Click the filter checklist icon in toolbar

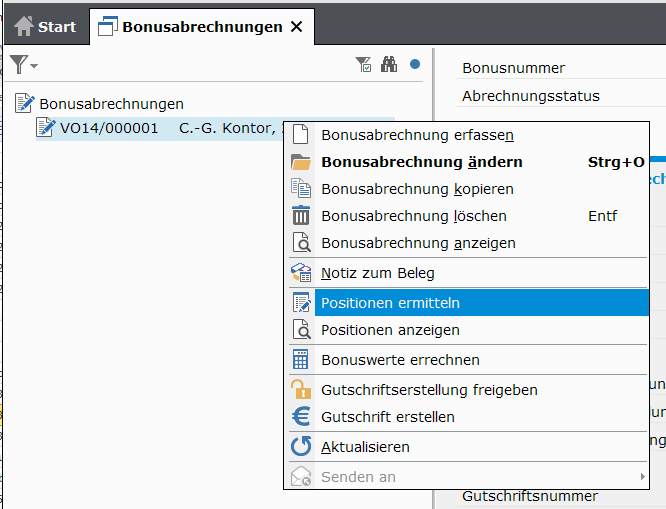(x=364, y=65)
